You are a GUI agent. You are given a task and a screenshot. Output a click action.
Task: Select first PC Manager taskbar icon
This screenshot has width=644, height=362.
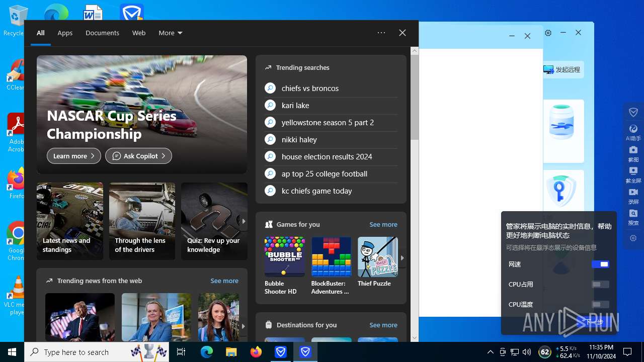pyautogui.click(x=281, y=352)
